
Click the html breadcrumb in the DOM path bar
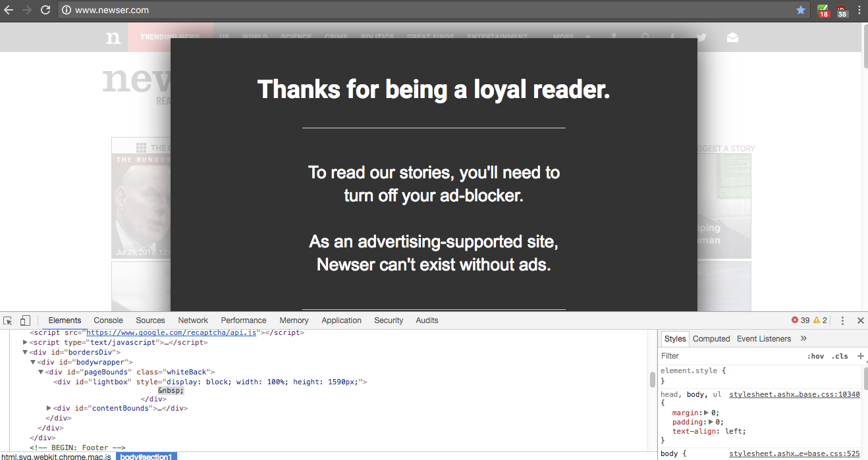57,456
